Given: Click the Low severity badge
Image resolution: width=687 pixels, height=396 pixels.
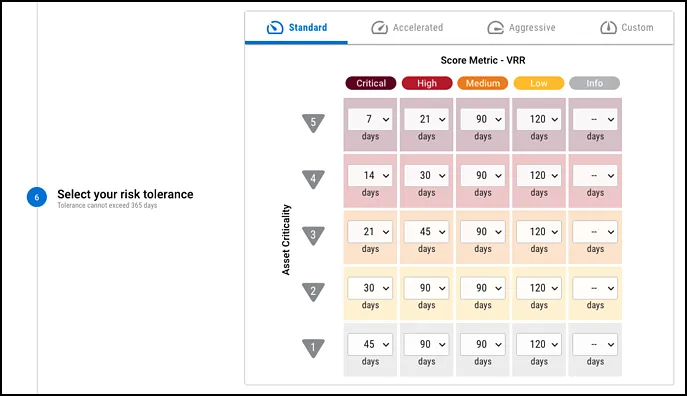Looking at the screenshot, I should [539, 83].
